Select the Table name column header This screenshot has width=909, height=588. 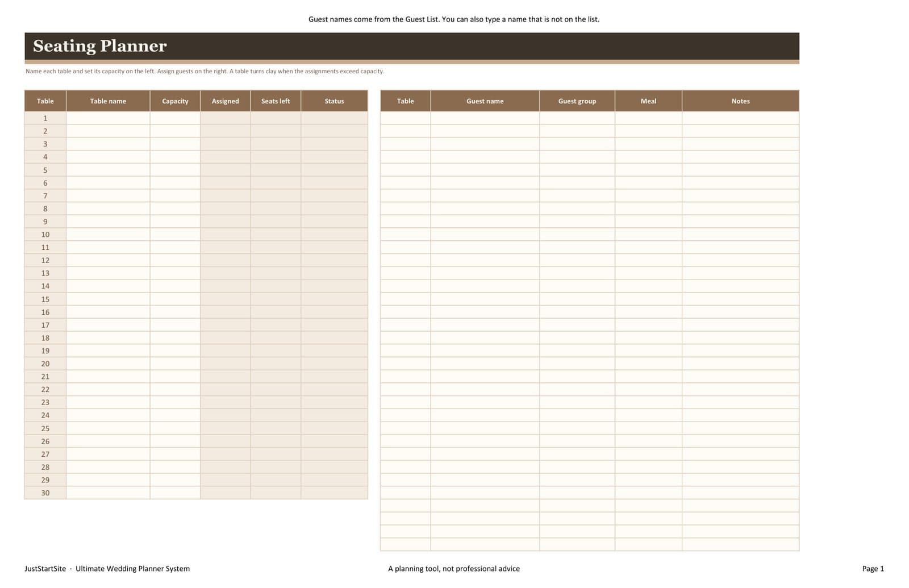click(108, 101)
